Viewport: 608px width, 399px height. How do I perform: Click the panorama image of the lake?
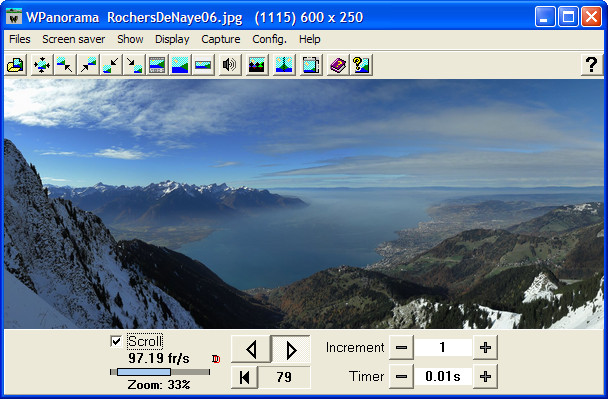coord(304,204)
